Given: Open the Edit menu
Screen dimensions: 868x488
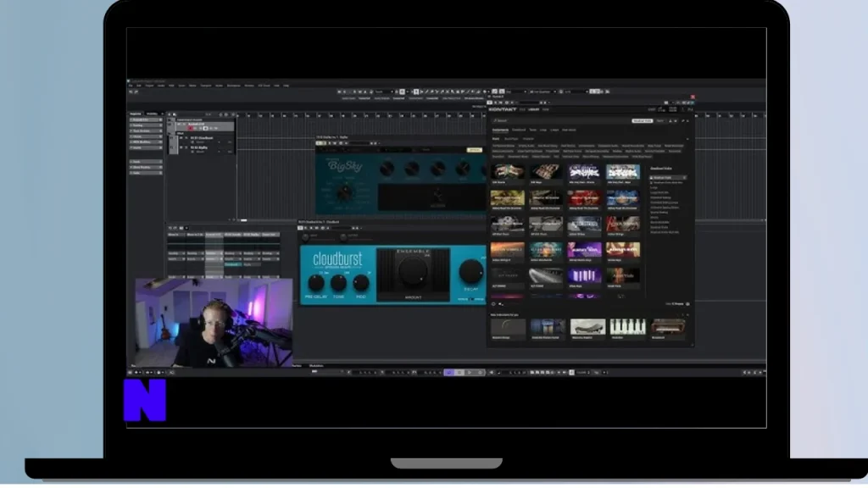Looking at the screenshot, I should 139,86.
